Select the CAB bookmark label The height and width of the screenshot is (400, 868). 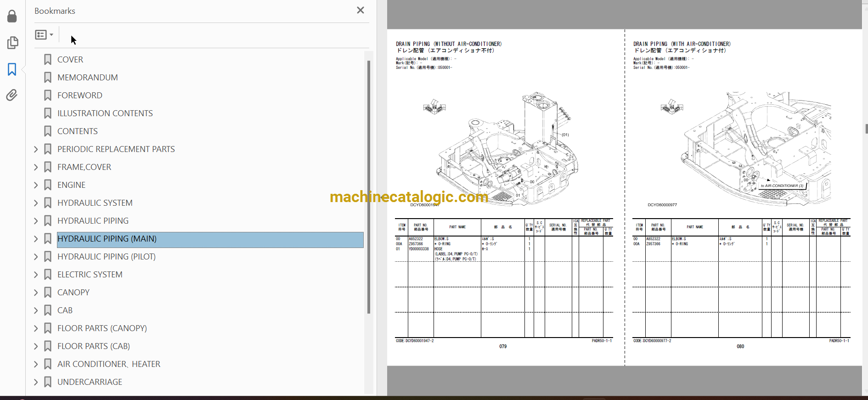[x=65, y=310]
